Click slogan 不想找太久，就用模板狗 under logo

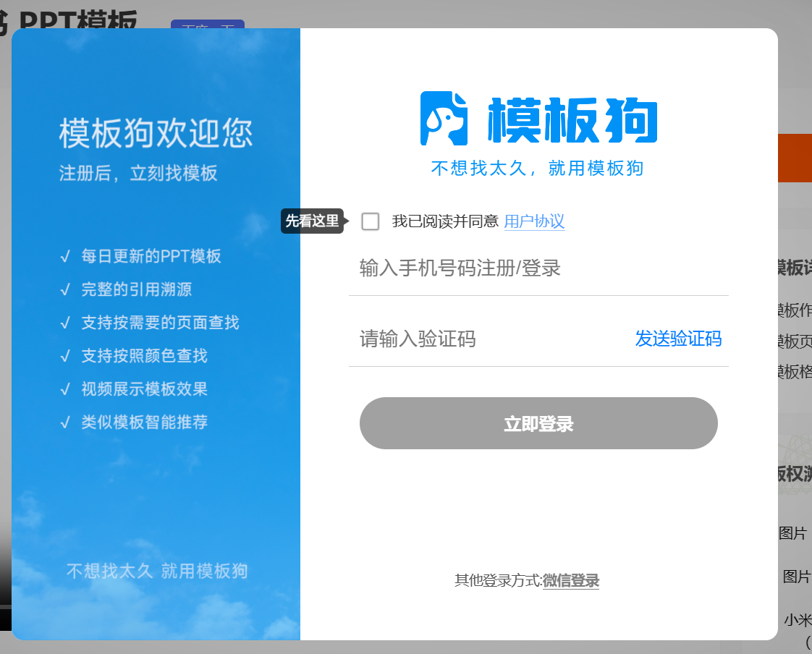click(537, 168)
